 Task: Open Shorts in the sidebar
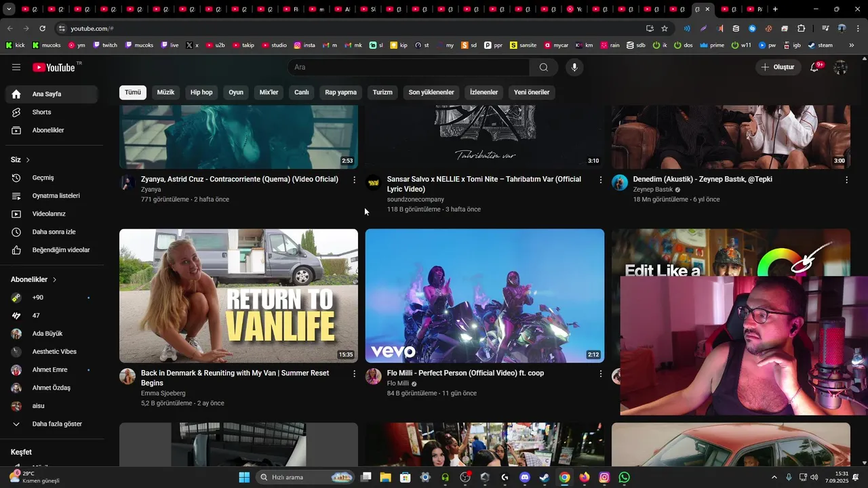[52, 112]
